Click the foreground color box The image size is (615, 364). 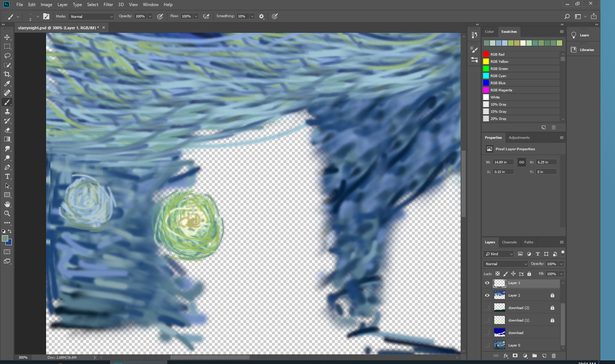(5, 238)
